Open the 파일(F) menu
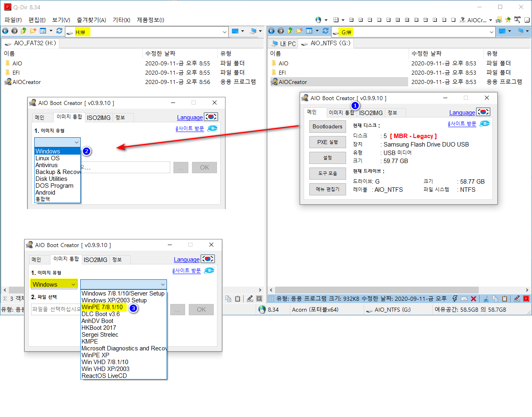This screenshot has width=532, height=417. [x=13, y=20]
